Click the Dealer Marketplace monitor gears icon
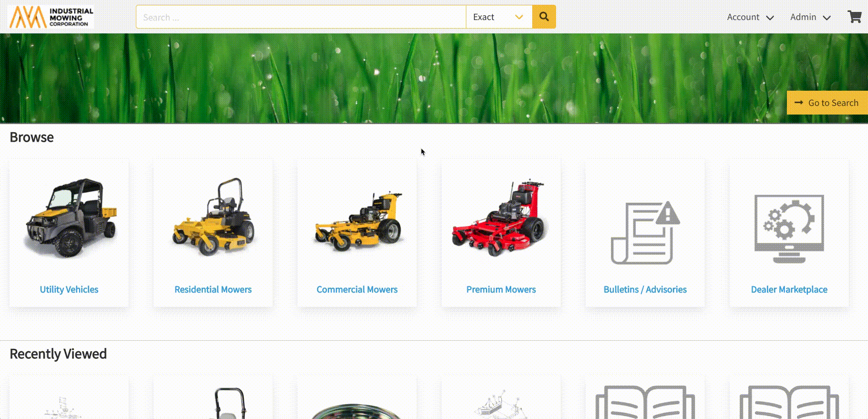868x419 pixels. coord(789,228)
